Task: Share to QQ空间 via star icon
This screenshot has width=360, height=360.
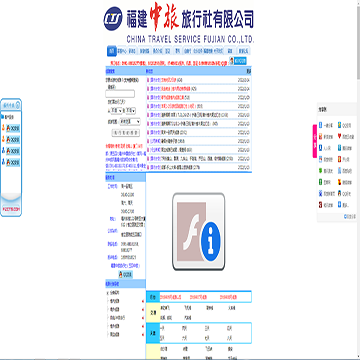Action: 340,125
